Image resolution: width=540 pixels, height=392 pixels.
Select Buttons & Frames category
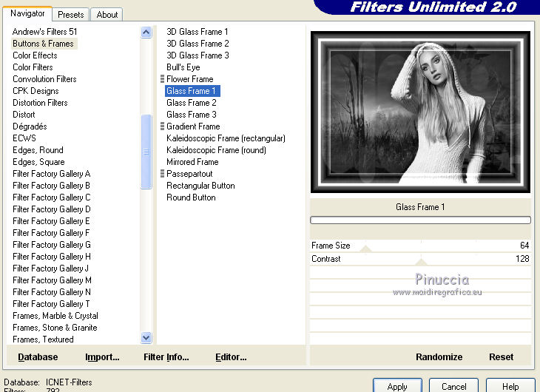click(x=44, y=44)
